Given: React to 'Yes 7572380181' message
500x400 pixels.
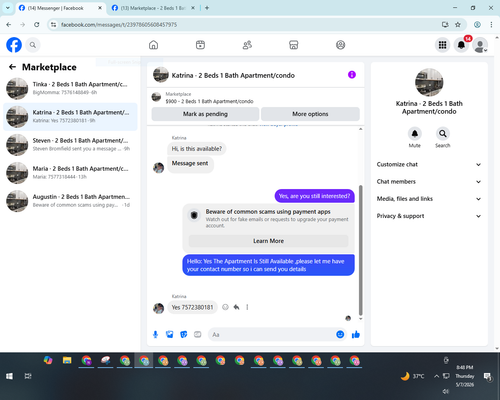Looking at the screenshot, I should coord(225,307).
